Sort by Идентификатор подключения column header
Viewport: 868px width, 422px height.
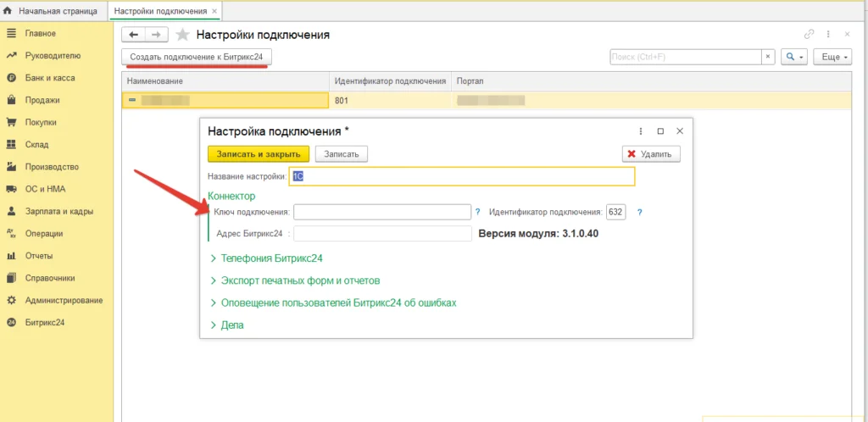[390, 81]
